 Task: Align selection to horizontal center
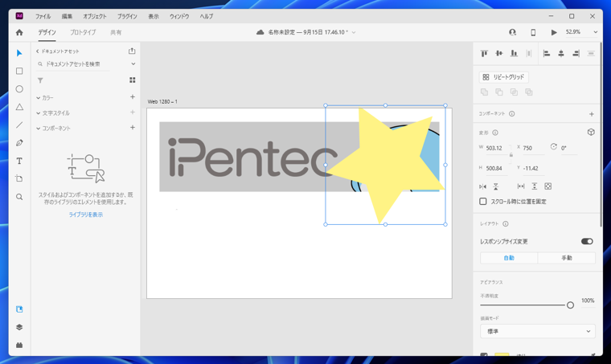(x=561, y=53)
